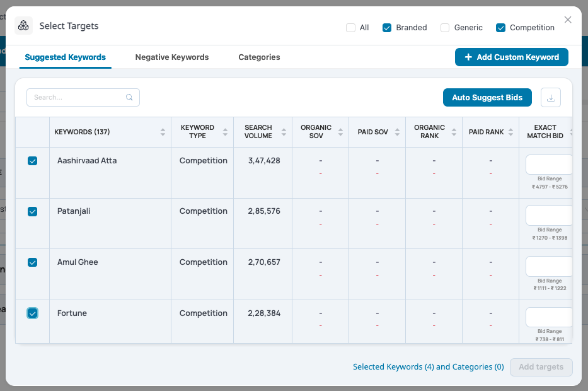Click the Select Targets cubes icon
The width and height of the screenshot is (588, 391).
[23, 25]
